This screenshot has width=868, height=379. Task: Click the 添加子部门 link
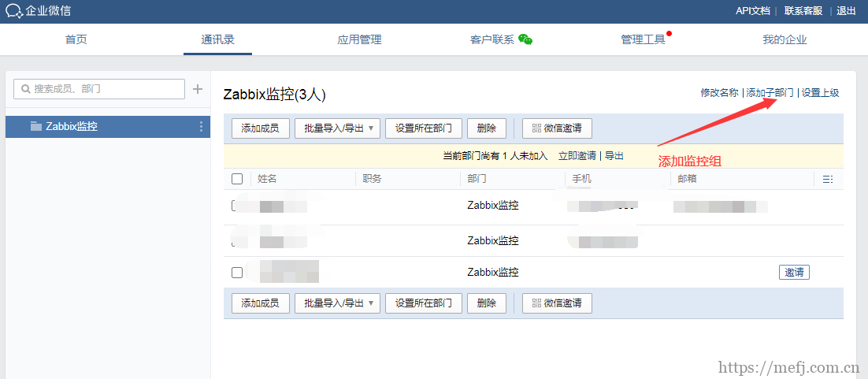pos(770,92)
